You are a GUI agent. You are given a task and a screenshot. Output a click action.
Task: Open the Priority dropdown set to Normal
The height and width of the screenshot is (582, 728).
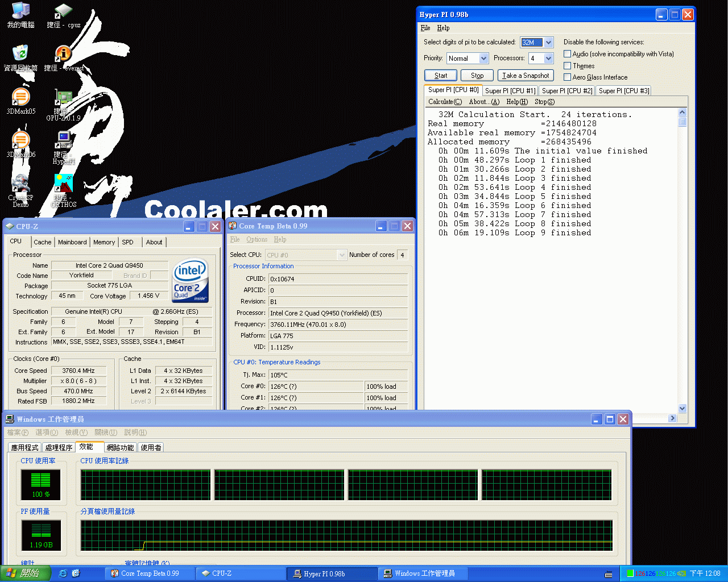click(x=468, y=58)
